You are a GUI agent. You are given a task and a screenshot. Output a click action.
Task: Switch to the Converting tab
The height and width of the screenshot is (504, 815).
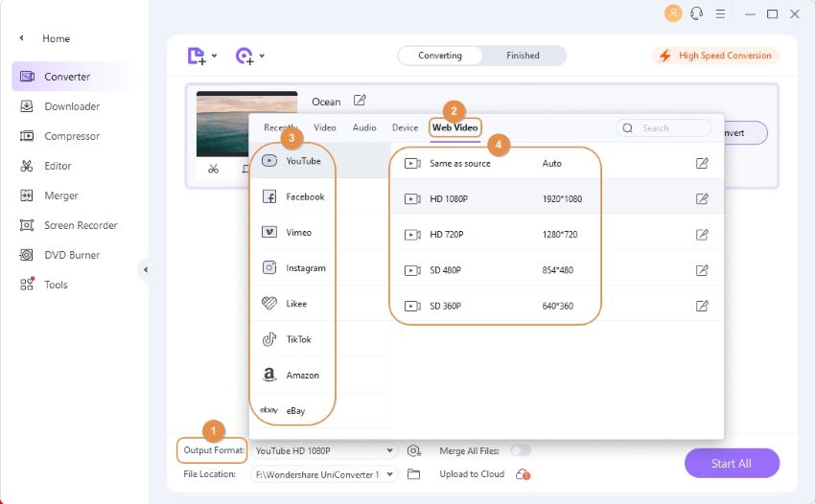pyautogui.click(x=440, y=56)
